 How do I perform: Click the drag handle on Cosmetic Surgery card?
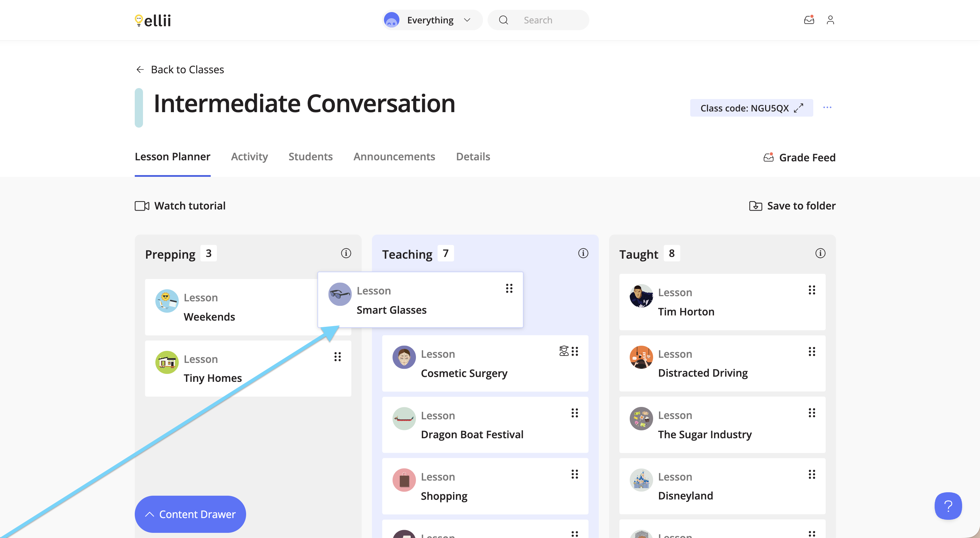(575, 352)
